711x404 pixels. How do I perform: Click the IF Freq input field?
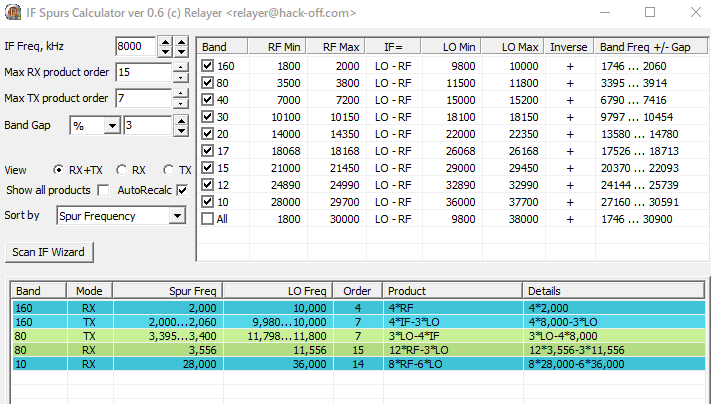(x=135, y=46)
